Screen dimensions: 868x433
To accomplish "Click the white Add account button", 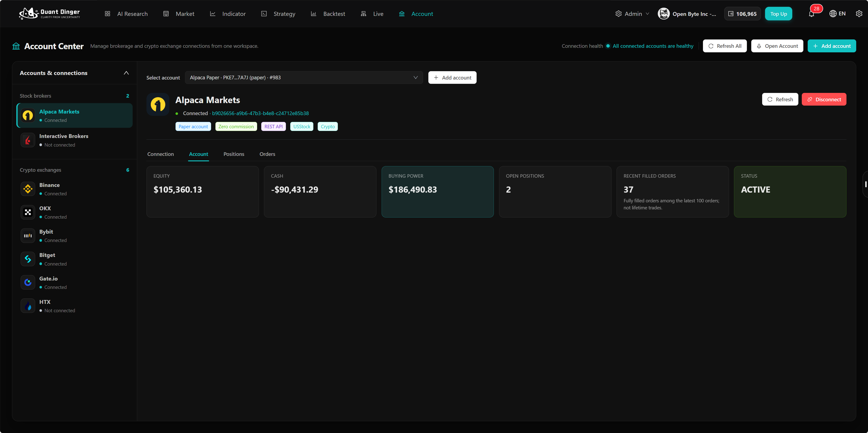I will [452, 77].
